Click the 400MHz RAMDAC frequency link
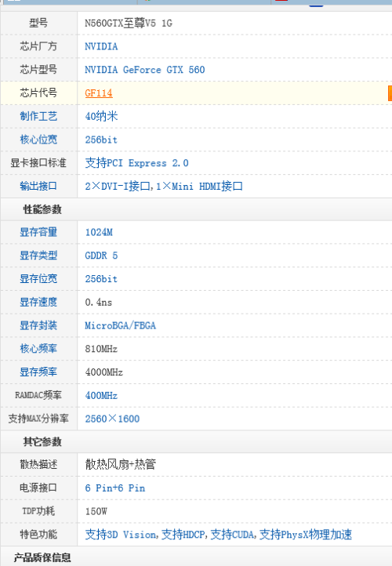The height and width of the screenshot is (566, 392). point(101,396)
